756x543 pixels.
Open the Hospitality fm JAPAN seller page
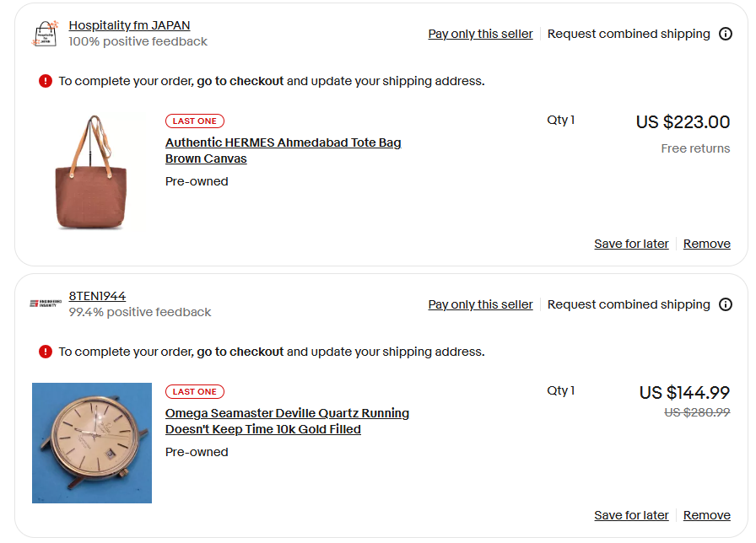point(128,24)
